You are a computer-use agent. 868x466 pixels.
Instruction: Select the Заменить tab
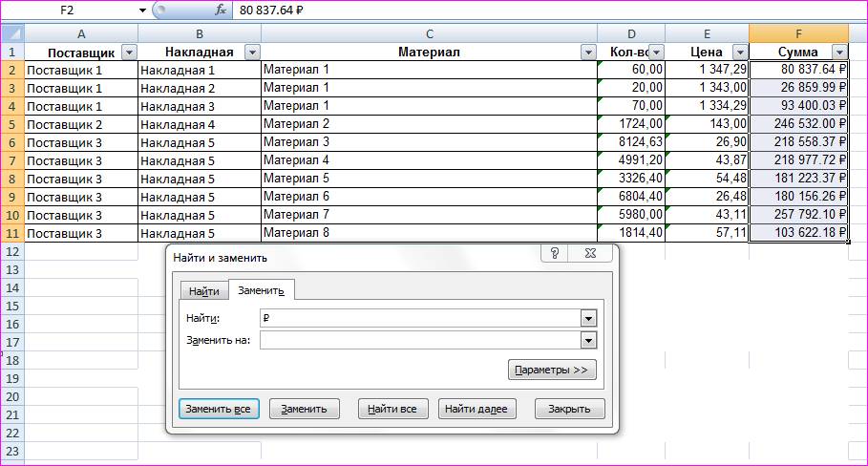tap(261, 291)
